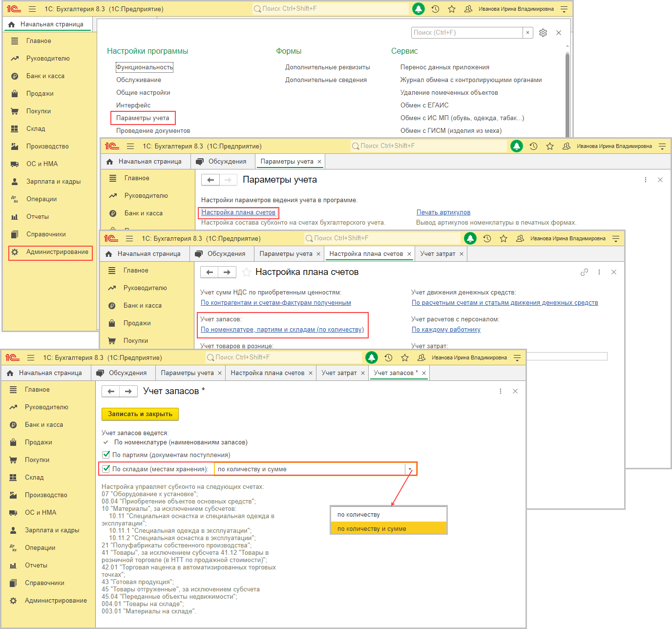Open more actions menu in Параметры учета form

646,180
